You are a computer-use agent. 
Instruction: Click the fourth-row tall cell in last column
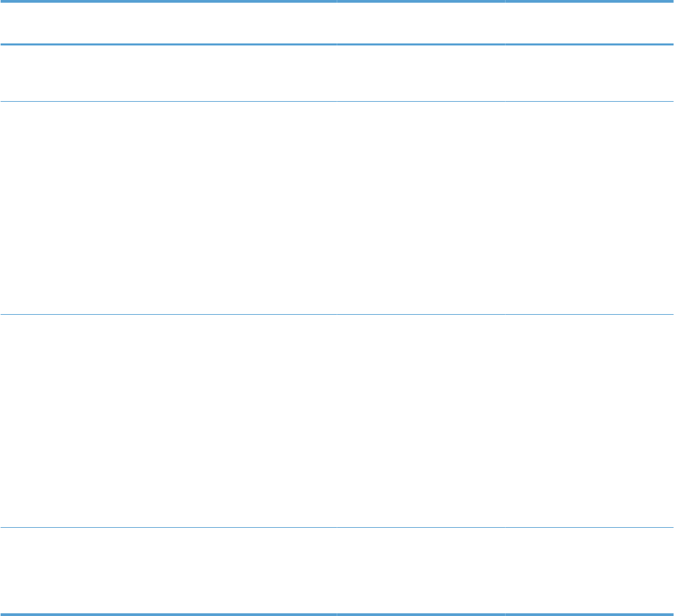click(589, 421)
